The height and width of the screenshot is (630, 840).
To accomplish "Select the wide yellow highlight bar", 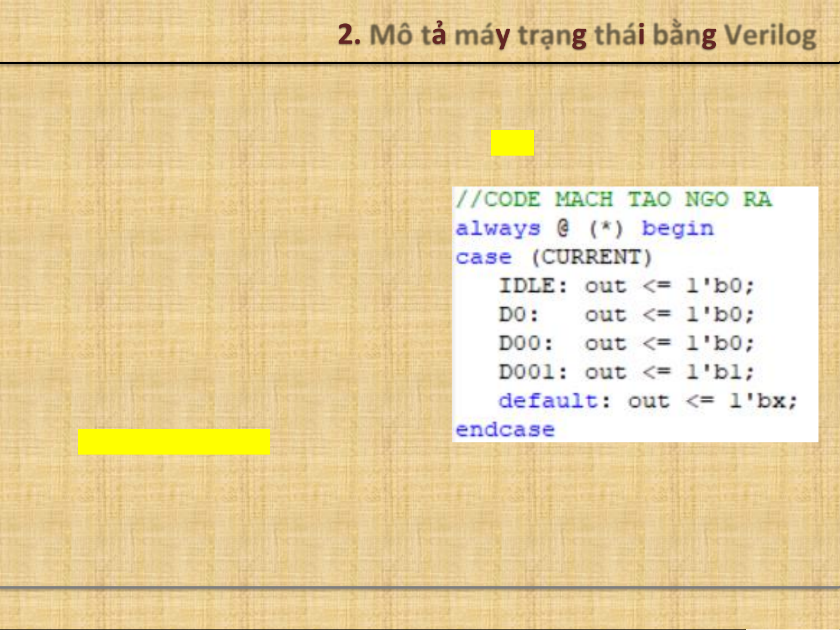I will (174, 442).
